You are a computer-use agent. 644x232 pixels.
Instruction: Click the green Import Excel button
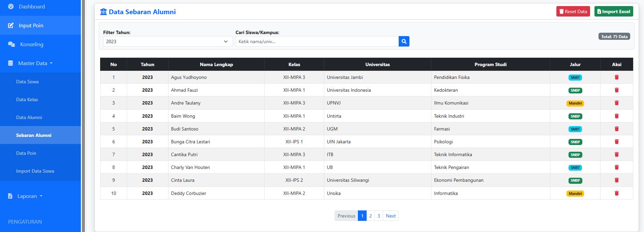point(613,11)
